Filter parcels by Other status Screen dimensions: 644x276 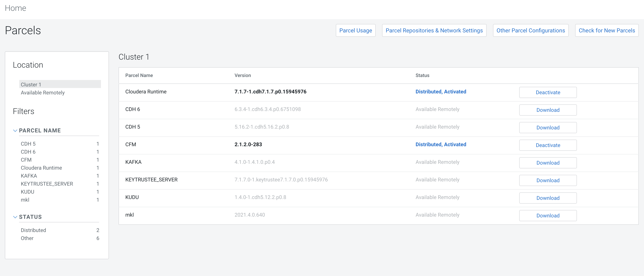coord(27,238)
